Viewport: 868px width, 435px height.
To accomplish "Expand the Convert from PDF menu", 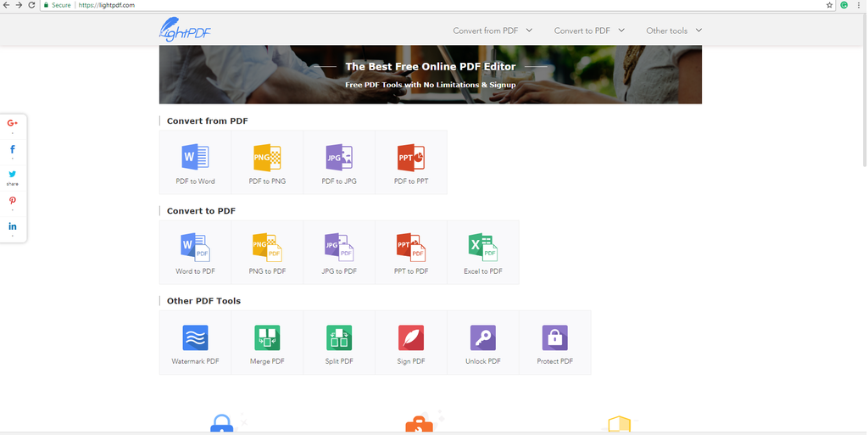I will click(492, 31).
